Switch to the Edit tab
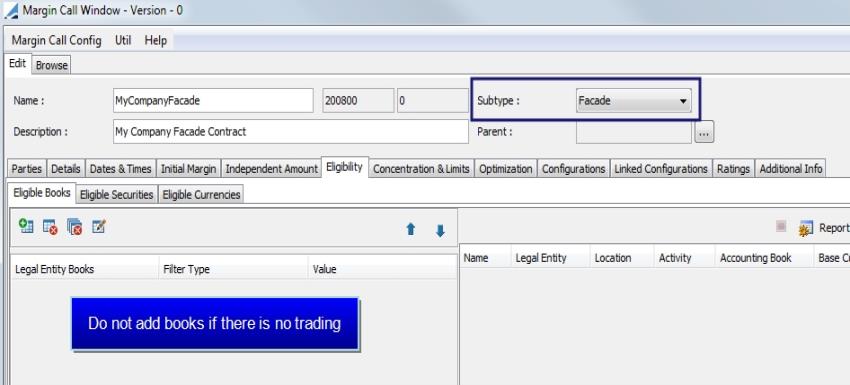The width and height of the screenshot is (850, 385). tap(17, 63)
